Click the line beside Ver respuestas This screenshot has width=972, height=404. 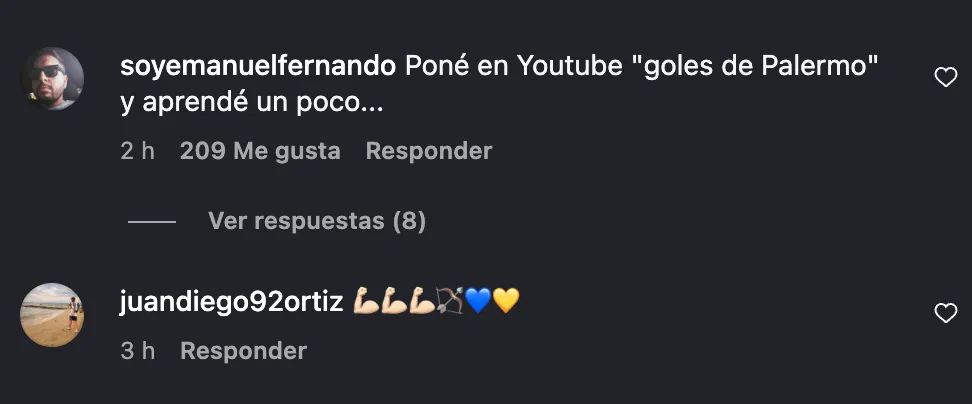[x=152, y=221]
